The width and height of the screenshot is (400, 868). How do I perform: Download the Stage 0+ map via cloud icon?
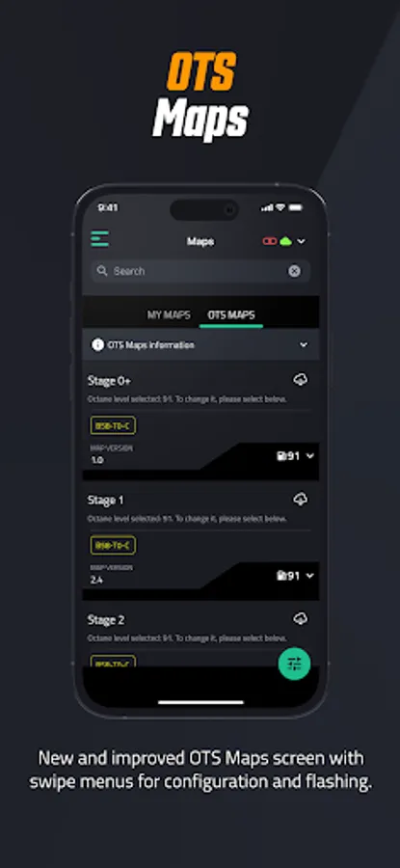pos(301,380)
